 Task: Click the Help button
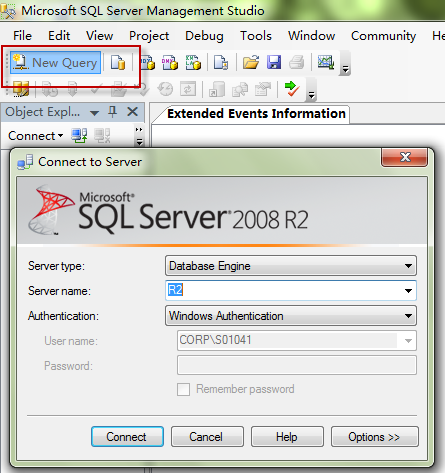click(x=287, y=437)
